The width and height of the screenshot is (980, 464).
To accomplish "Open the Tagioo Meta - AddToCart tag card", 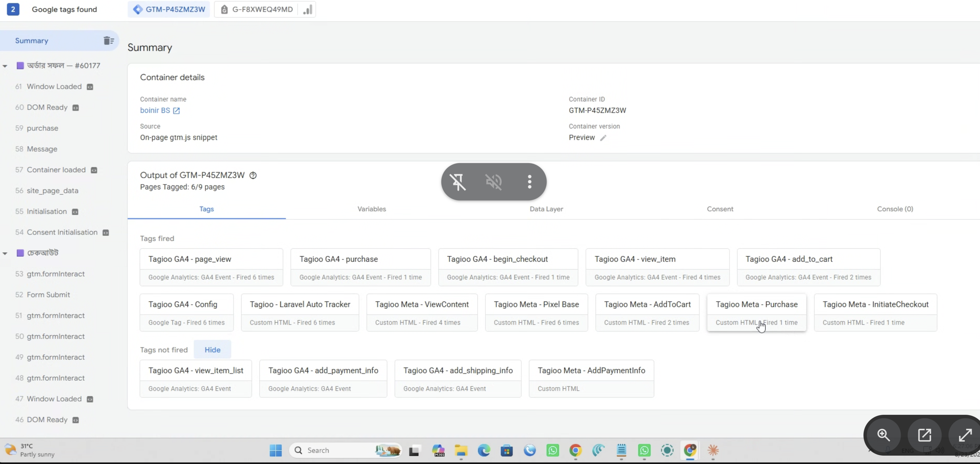I will (x=647, y=313).
